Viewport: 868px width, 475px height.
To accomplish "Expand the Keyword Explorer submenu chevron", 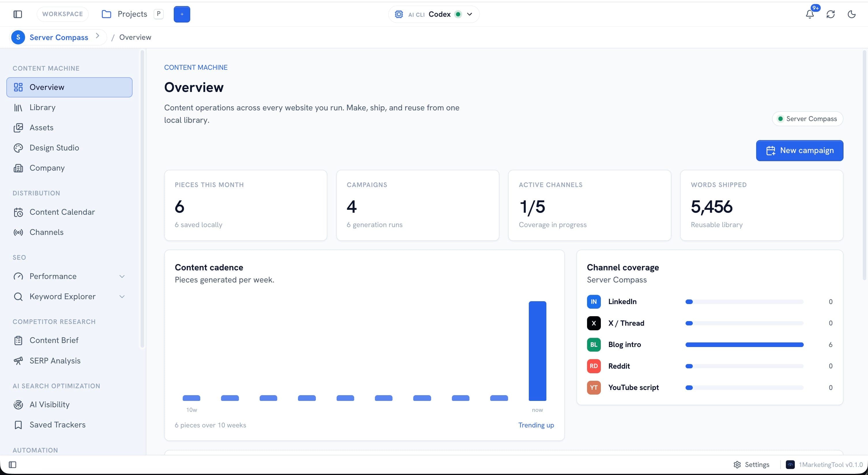I will [x=122, y=297].
